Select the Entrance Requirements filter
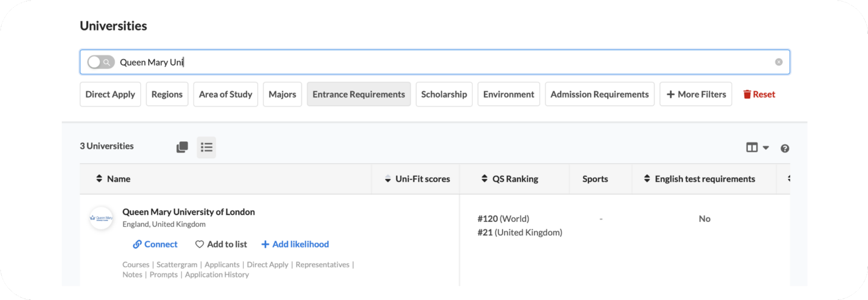This screenshot has width=868, height=300. (x=359, y=94)
